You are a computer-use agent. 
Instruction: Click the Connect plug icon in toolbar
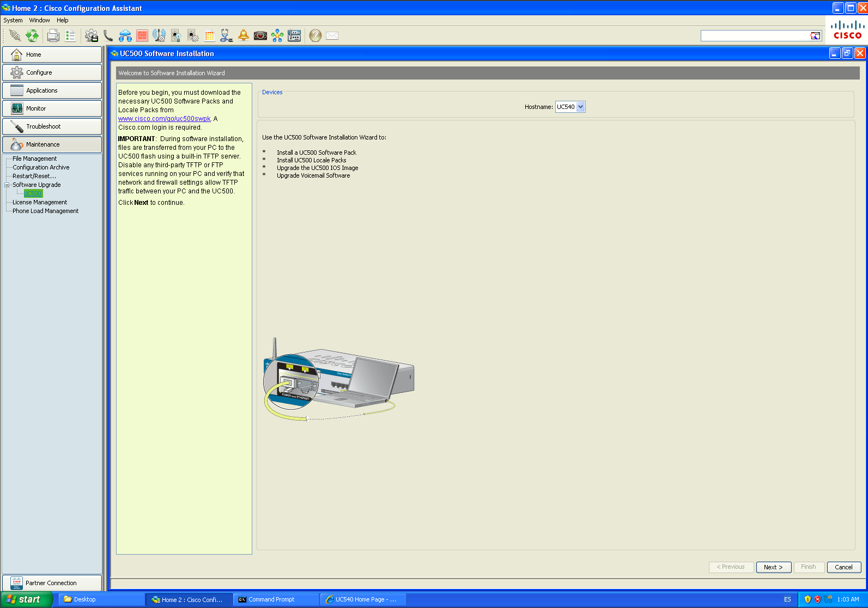[x=15, y=36]
